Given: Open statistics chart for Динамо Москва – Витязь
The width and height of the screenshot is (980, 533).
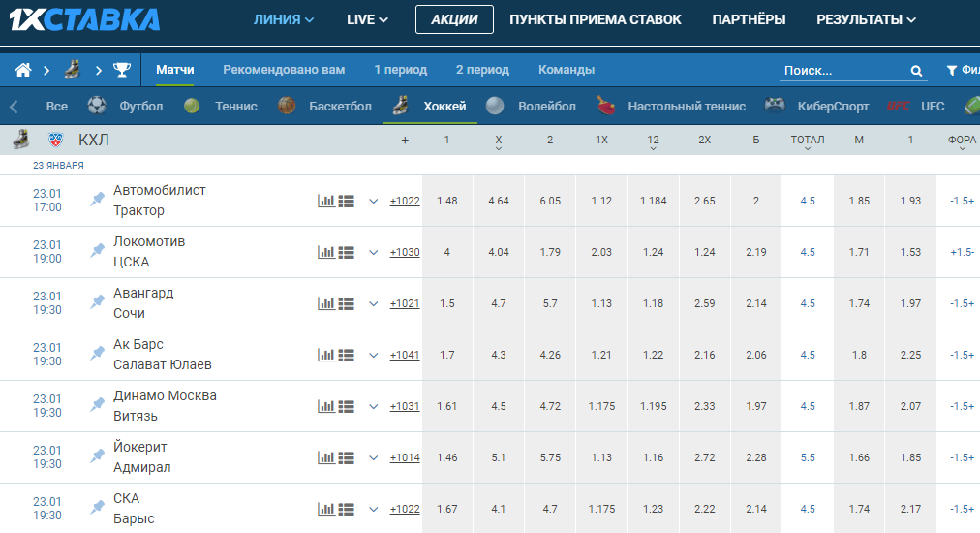Looking at the screenshot, I should (x=325, y=406).
